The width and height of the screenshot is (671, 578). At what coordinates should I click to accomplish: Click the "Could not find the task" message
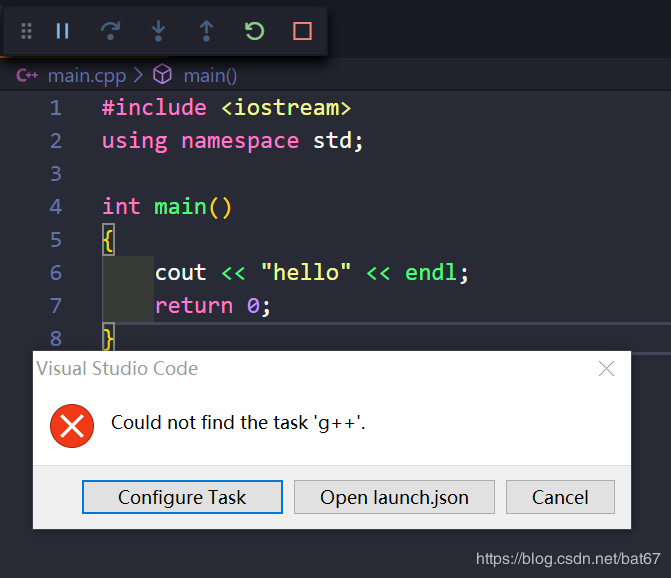[x=238, y=423]
